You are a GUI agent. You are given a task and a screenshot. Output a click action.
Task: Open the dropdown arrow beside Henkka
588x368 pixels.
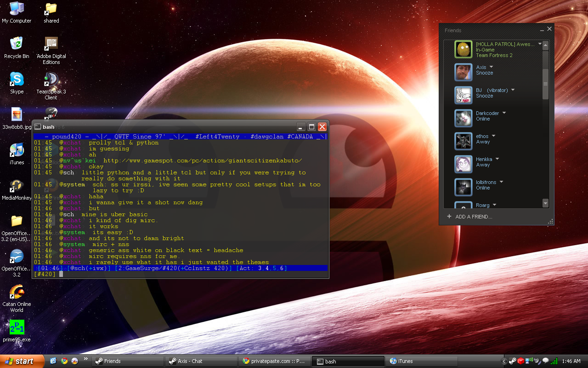[497, 159]
